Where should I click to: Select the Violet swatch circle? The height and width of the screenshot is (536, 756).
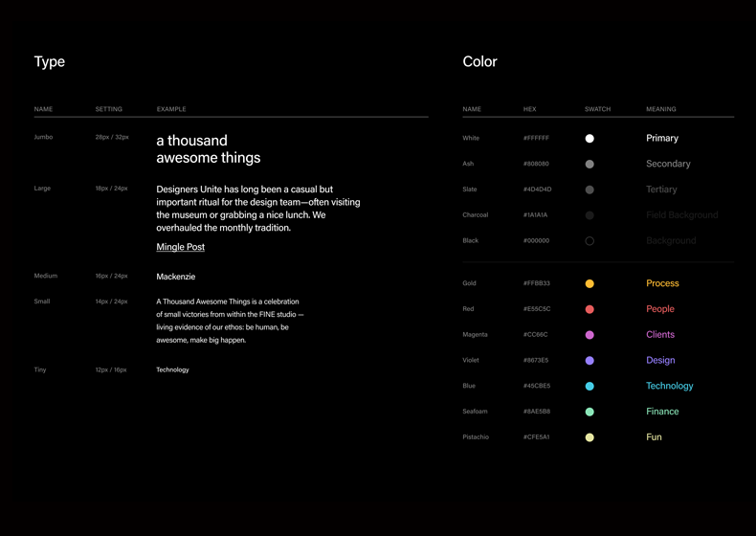click(589, 361)
